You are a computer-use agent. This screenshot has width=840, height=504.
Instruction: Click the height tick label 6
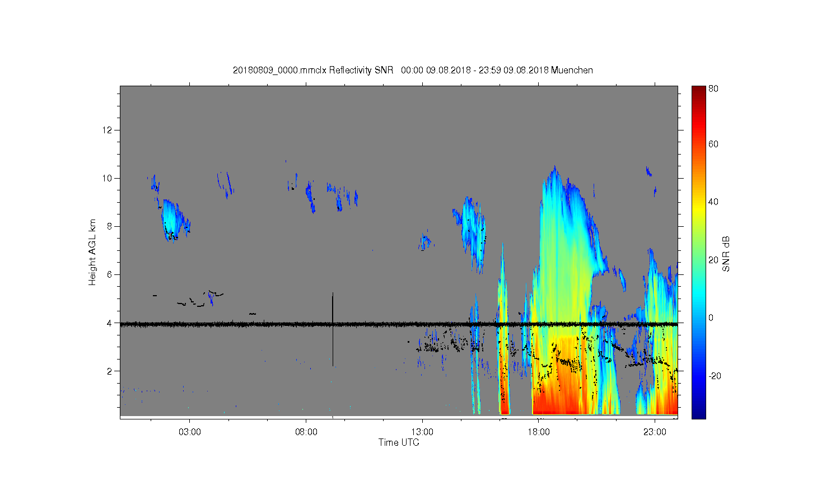point(110,274)
